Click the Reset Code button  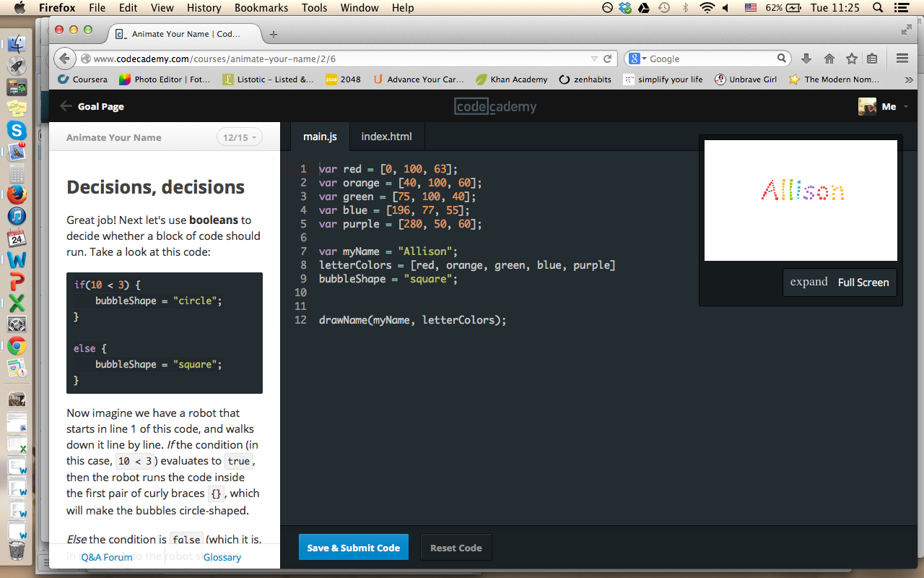click(x=456, y=548)
